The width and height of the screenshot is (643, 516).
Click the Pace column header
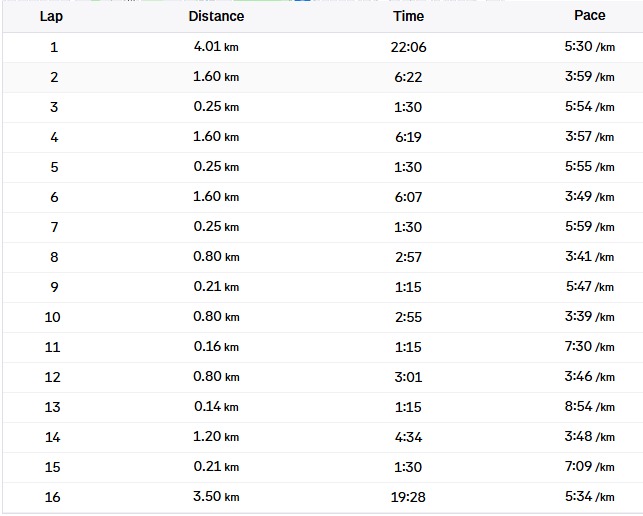(x=590, y=15)
